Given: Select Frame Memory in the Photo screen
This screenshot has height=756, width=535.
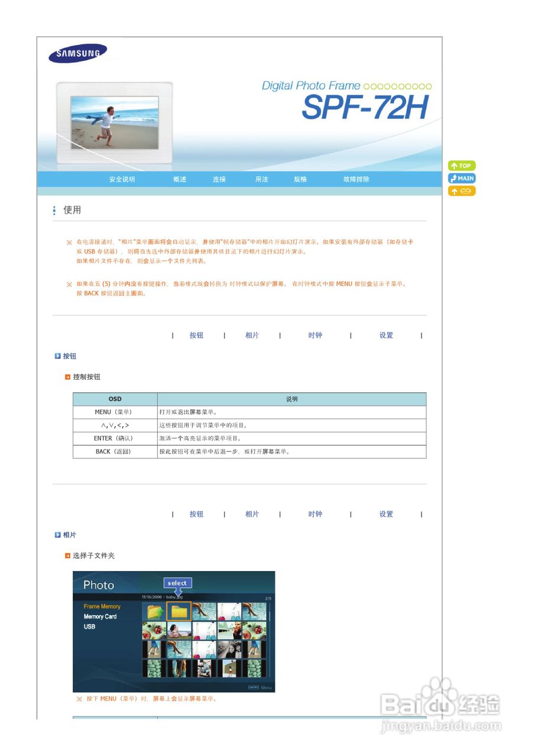Looking at the screenshot, I should coord(102,606).
